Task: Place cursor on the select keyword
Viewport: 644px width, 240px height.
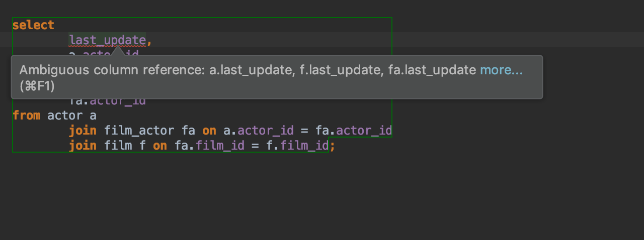Action: [33, 25]
